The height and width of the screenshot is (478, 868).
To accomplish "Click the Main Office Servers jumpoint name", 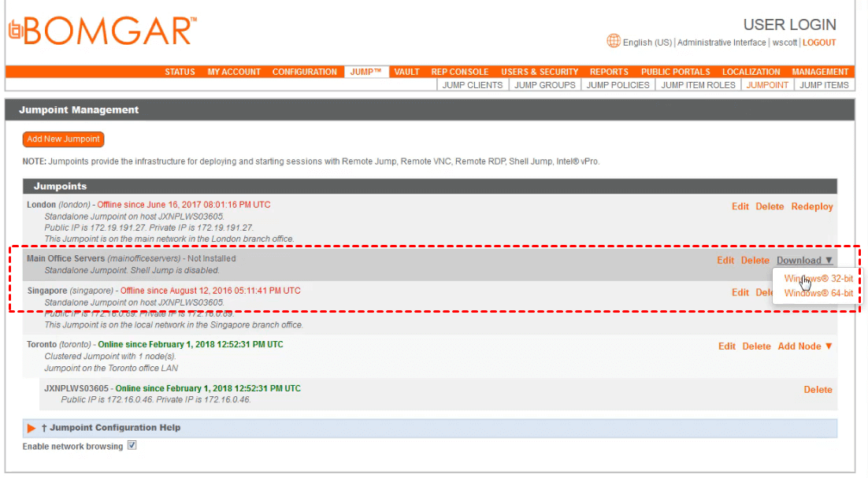I will pos(65,258).
